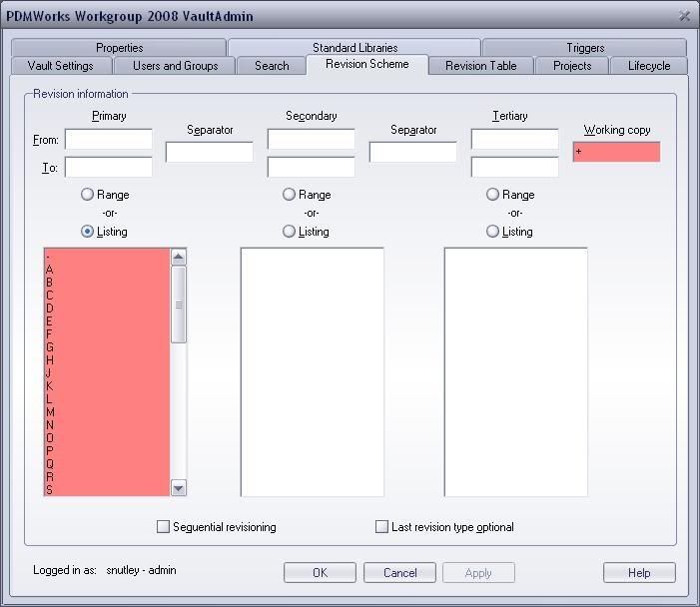Viewport: 700px width, 607px height.
Task: Enable Sequential revisioning checkbox
Action: 164,527
